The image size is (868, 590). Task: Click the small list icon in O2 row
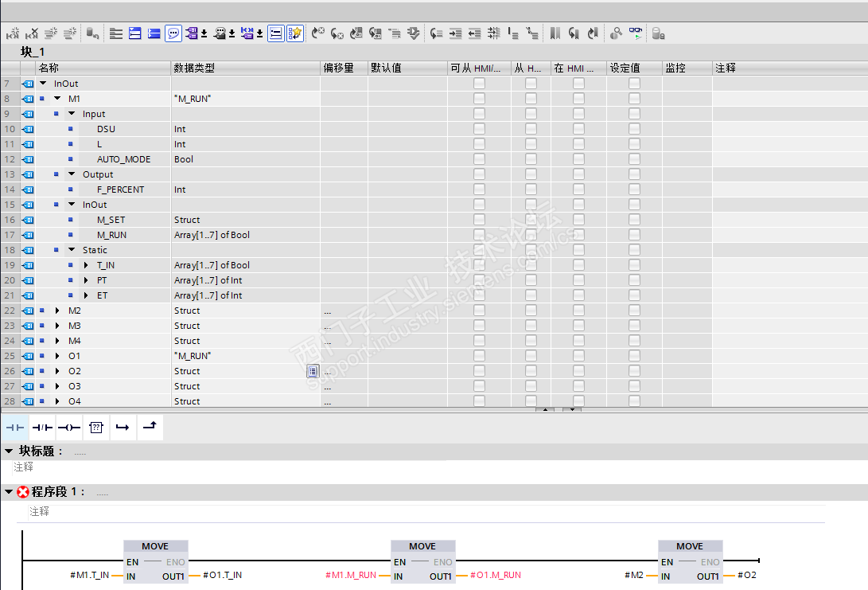tap(313, 371)
